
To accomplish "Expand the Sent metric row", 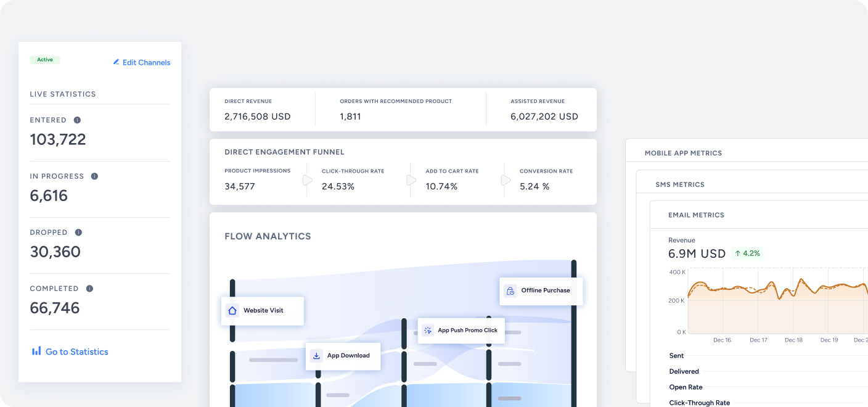I will (676, 356).
